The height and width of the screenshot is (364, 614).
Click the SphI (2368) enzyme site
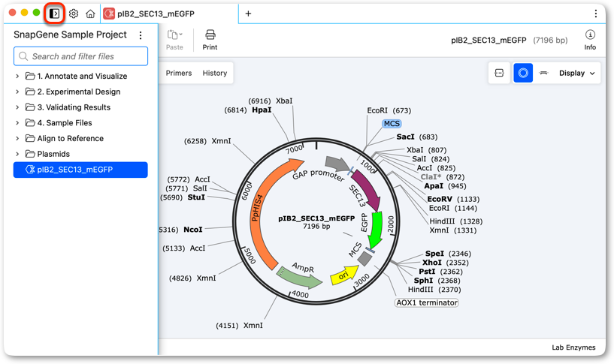coord(437,281)
